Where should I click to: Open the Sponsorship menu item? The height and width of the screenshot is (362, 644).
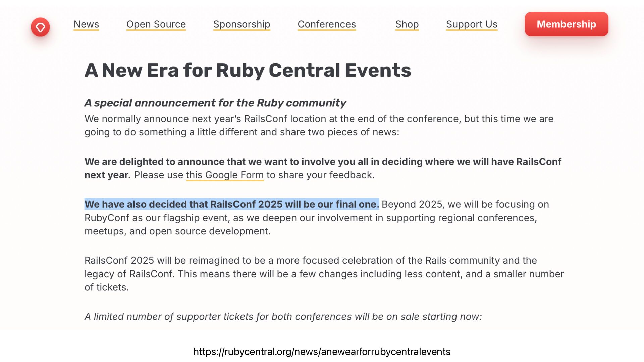pyautogui.click(x=241, y=24)
